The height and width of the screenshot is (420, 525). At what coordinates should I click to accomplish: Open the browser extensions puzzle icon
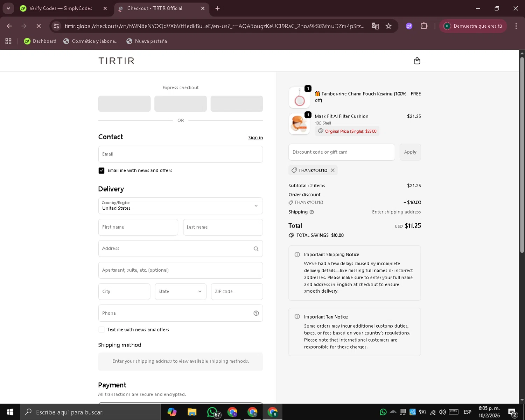tap(424, 26)
